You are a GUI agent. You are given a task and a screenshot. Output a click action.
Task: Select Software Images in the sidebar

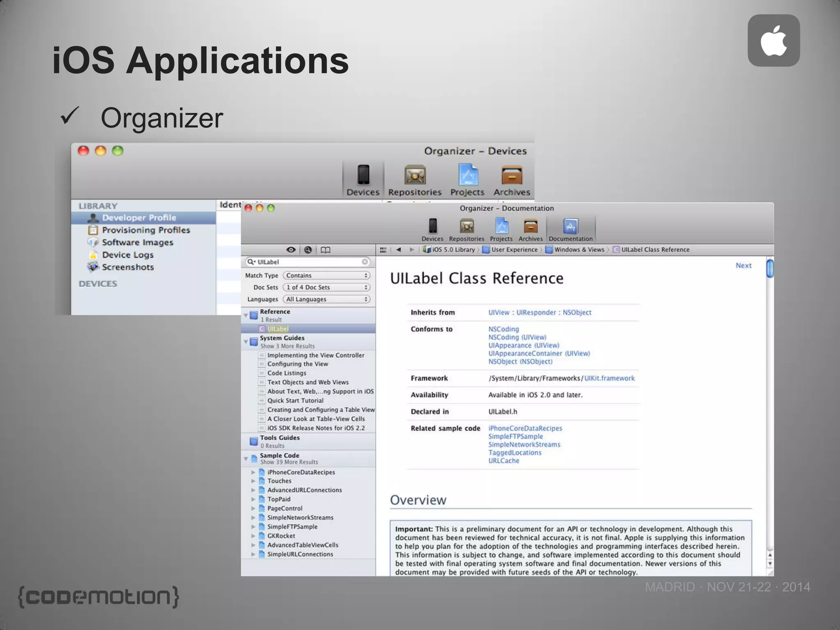[x=144, y=242]
